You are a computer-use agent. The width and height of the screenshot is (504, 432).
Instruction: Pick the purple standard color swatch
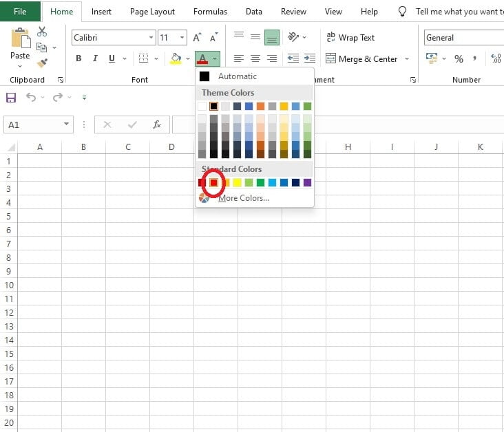click(x=307, y=183)
